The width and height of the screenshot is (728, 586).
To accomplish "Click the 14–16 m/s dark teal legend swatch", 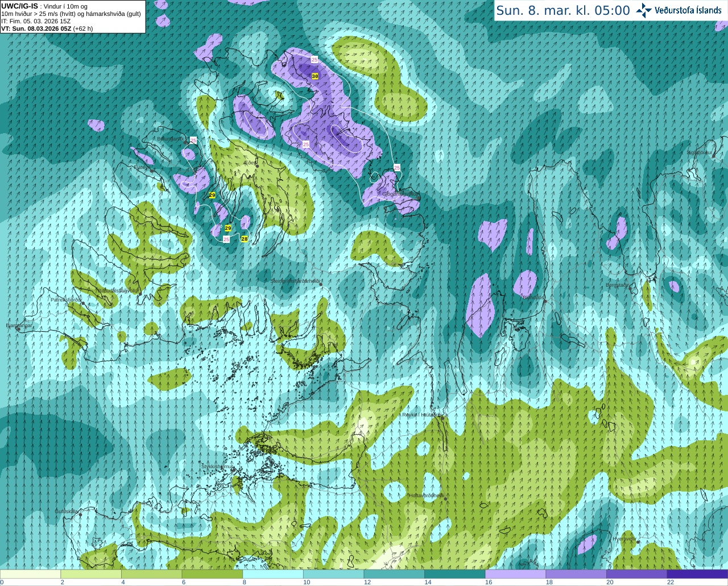I will coord(455,574).
